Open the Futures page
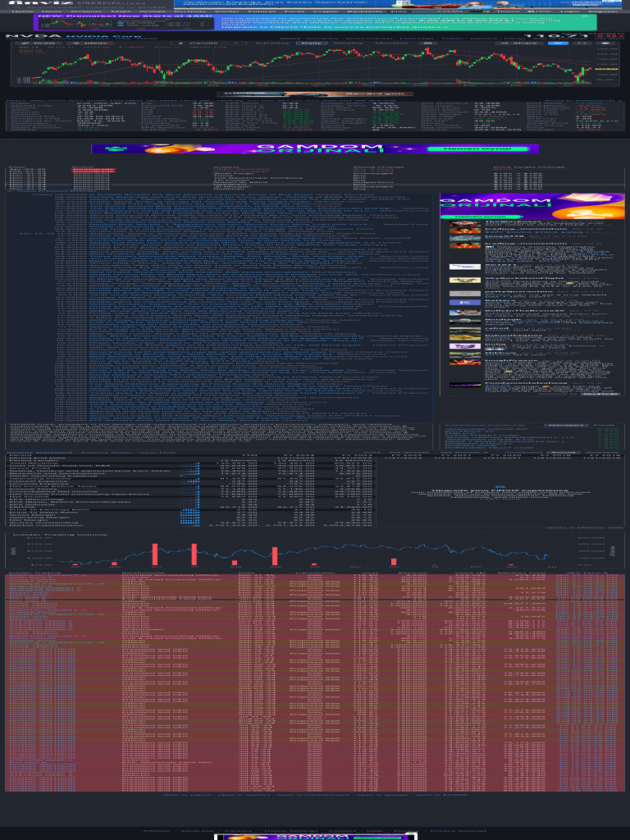The height and width of the screenshot is (840, 630). 262,11
